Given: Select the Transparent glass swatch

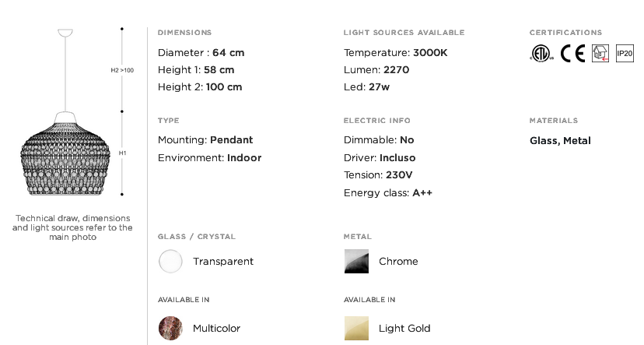Looking at the screenshot, I should [x=170, y=262].
